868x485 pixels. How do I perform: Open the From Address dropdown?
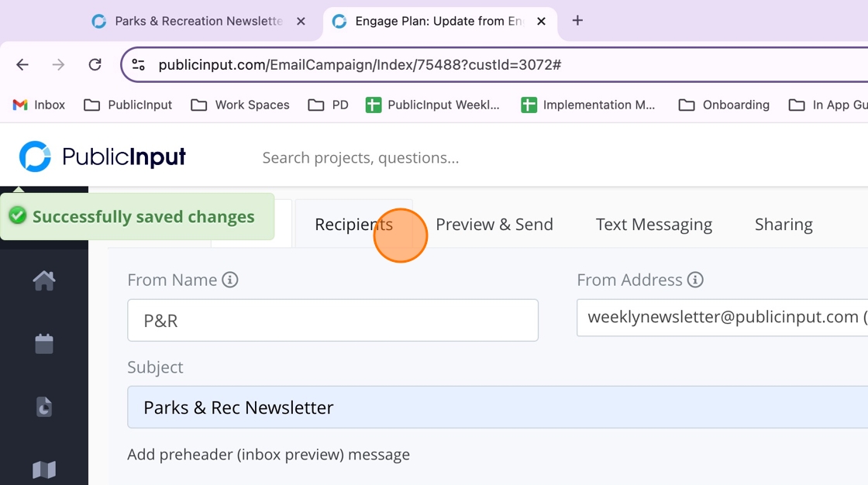tap(725, 317)
